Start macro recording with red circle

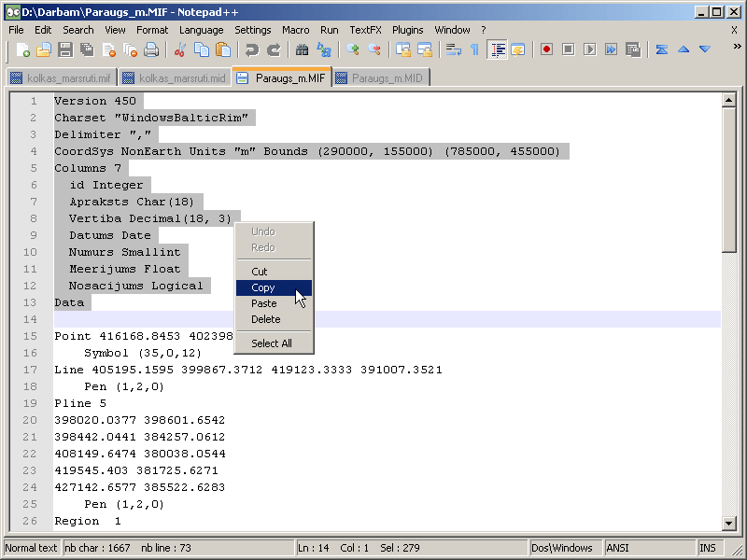pyautogui.click(x=546, y=49)
